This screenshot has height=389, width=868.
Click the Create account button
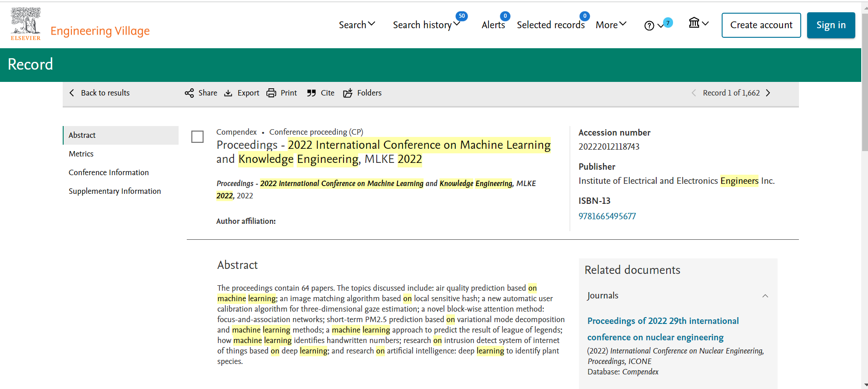point(761,25)
